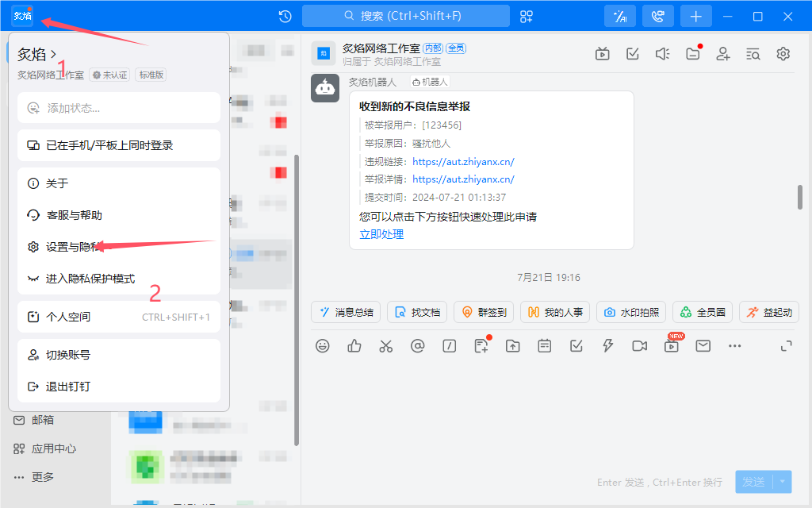Click the 标准版 badge
The width and height of the screenshot is (812, 508).
(151, 75)
